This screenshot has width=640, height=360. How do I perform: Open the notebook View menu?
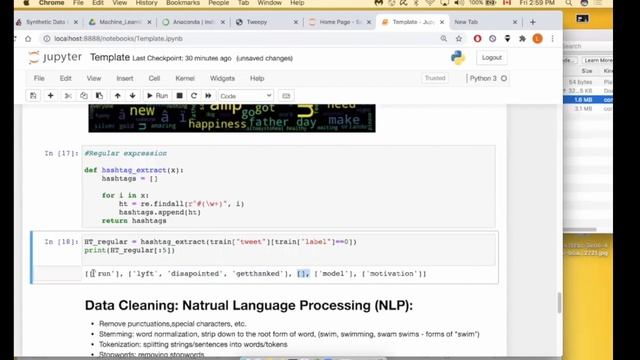tap(93, 78)
